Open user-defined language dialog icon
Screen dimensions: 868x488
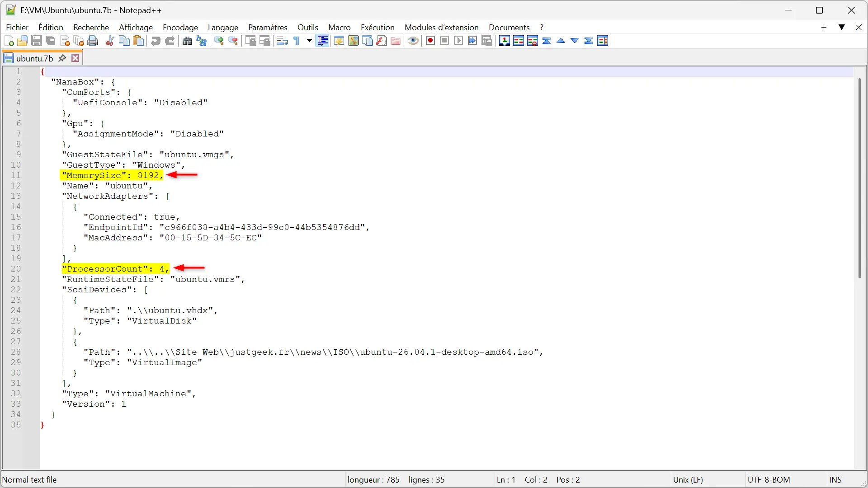tap(339, 41)
